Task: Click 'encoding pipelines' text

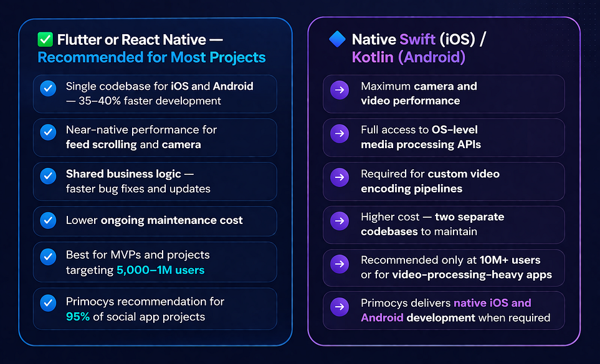Action: tap(411, 189)
